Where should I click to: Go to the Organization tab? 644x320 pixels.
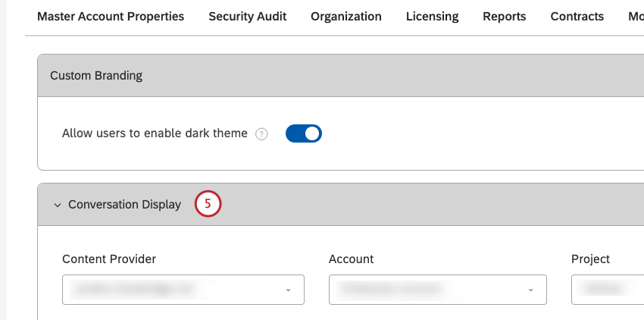tap(346, 16)
